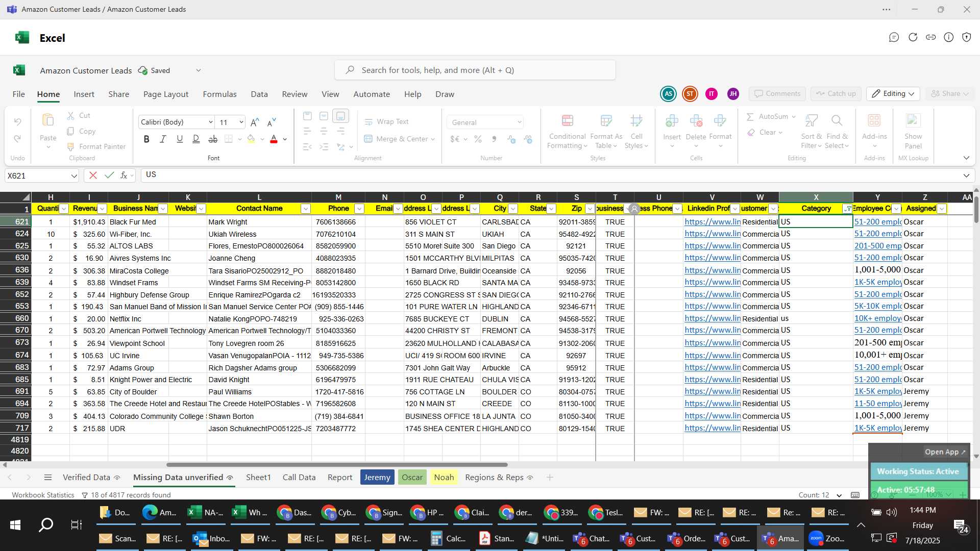Switch to the Verified Data sheet

click(86, 478)
